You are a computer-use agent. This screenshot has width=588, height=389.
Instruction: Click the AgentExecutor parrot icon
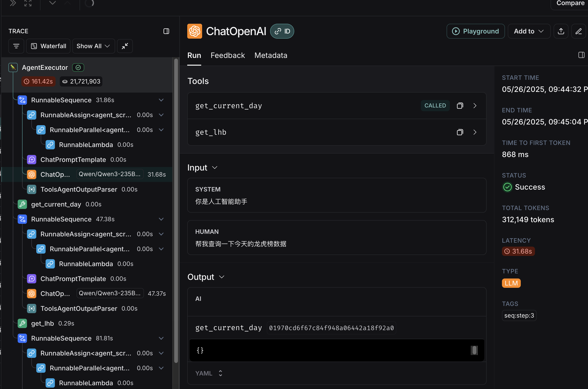(13, 67)
